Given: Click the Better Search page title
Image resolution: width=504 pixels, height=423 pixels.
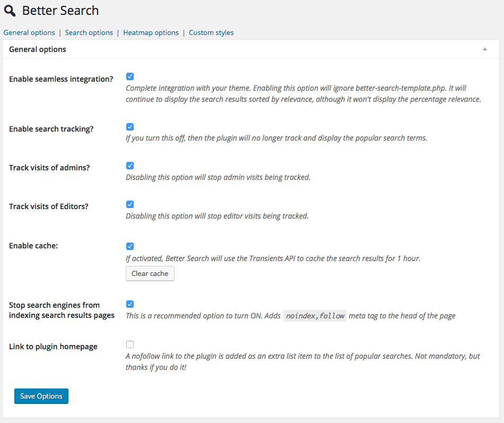Looking at the screenshot, I should click(x=60, y=11).
